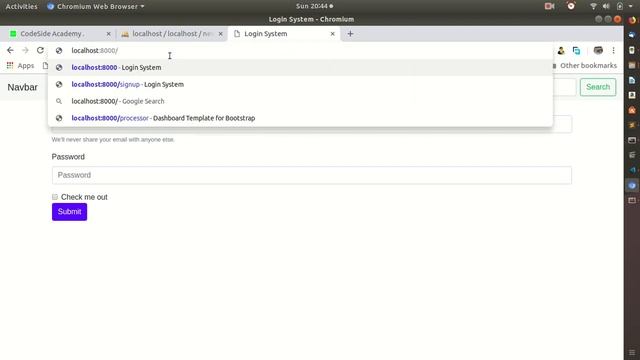Image resolution: width=640 pixels, height=360 pixels.
Task: Launch Firefox from the dock
Action: (632, 20)
